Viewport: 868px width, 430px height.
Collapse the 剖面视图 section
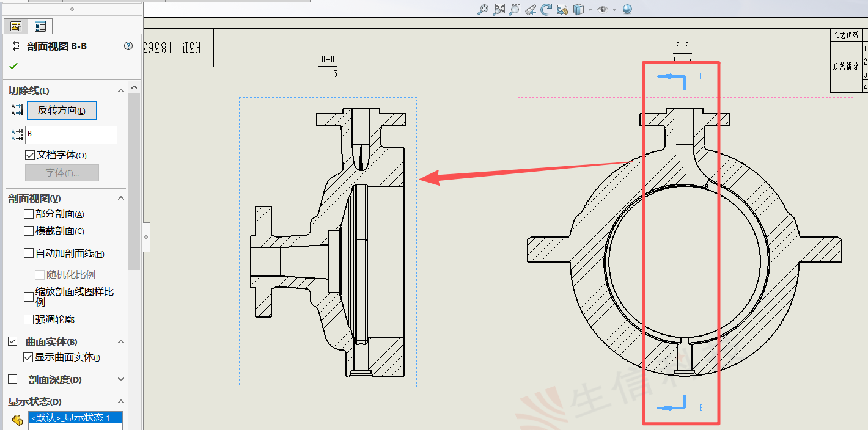click(x=120, y=199)
